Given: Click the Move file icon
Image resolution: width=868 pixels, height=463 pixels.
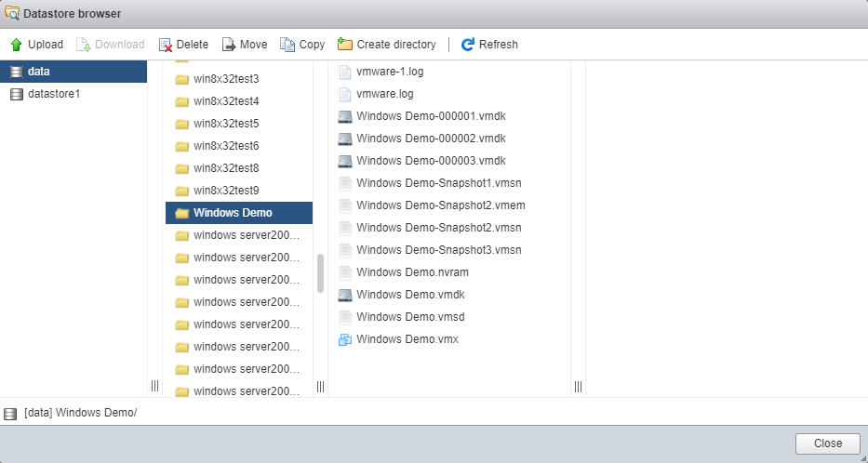Looking at the screenshot, I should (229, 45).
